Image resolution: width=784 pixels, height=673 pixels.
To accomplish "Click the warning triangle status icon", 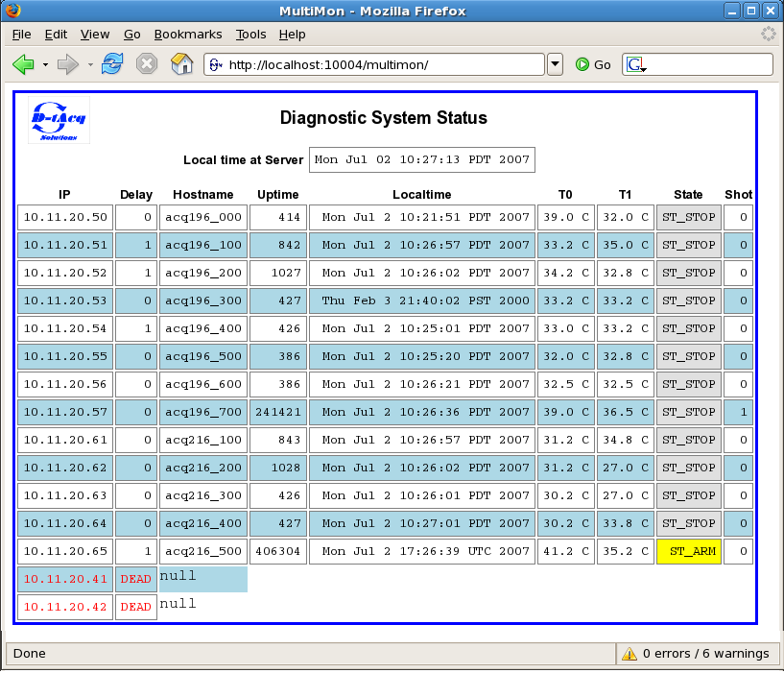I will coord(629,654).
